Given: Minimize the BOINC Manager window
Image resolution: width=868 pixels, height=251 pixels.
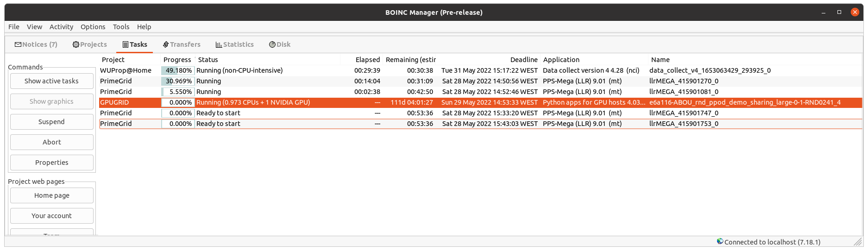Looking at the screenshot, I should [x=824, y=13].
